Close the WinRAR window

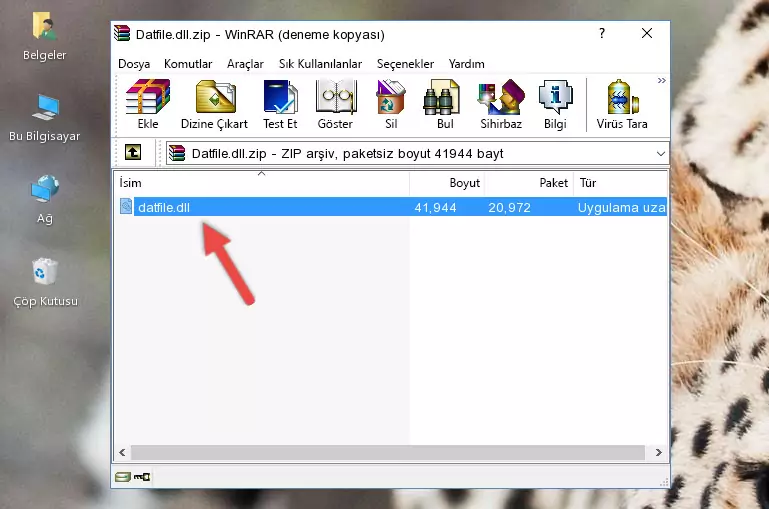[647, 33]
